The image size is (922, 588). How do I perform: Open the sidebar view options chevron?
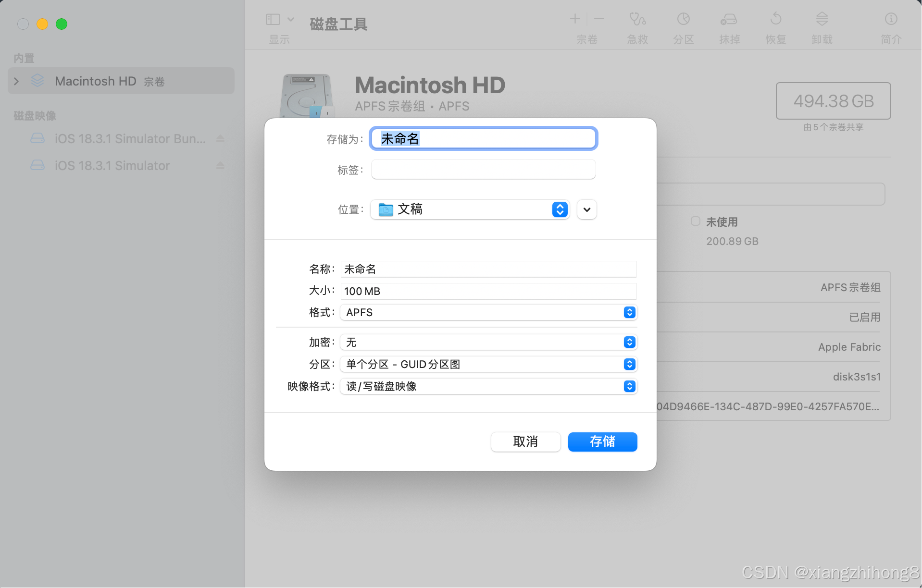pos(291,19)
